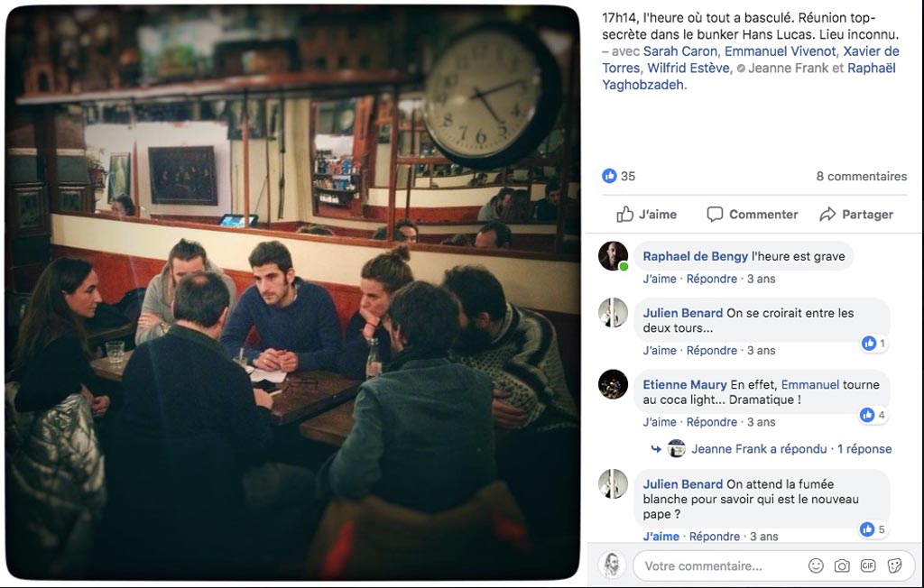Click the photo of the café meeting
This screenshot has width=924, height=588.
(293, 293)
